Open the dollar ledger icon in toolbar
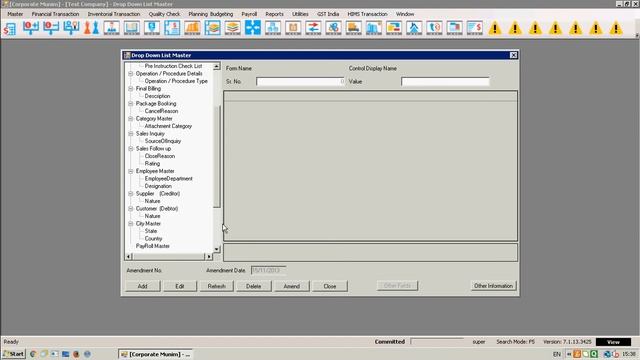 point(9,28)
